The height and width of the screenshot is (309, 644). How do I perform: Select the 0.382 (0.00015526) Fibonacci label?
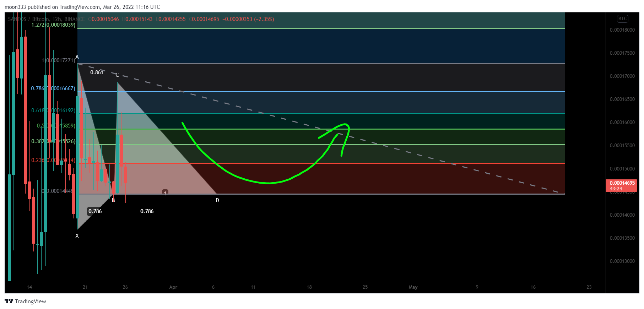(x=53, y=141)
